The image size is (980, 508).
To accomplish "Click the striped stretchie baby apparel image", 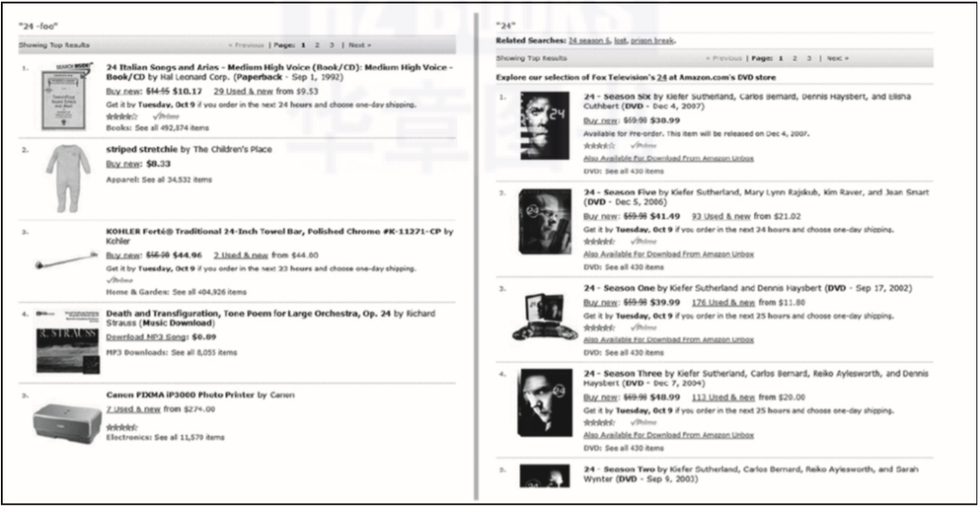I will tap(67, 178).
